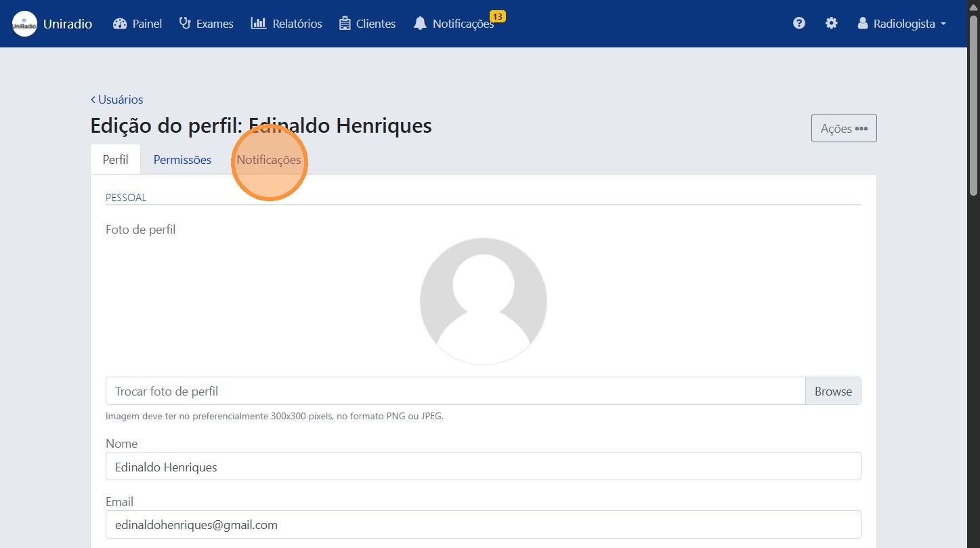Screen dimensions: 980x548
Task: Open the Notificações tab of the profile
Action: point(269,160)
